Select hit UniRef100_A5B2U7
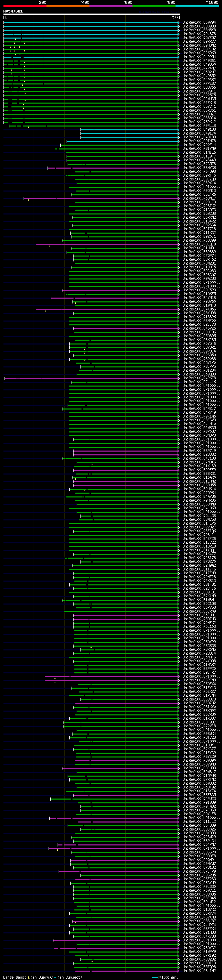222x980 pixels. click(199, 72)
